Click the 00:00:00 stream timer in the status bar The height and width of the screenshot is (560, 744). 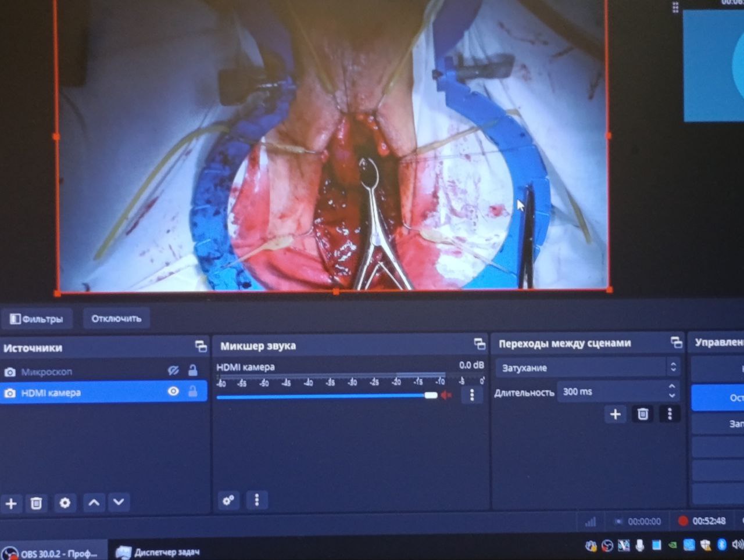644,522
